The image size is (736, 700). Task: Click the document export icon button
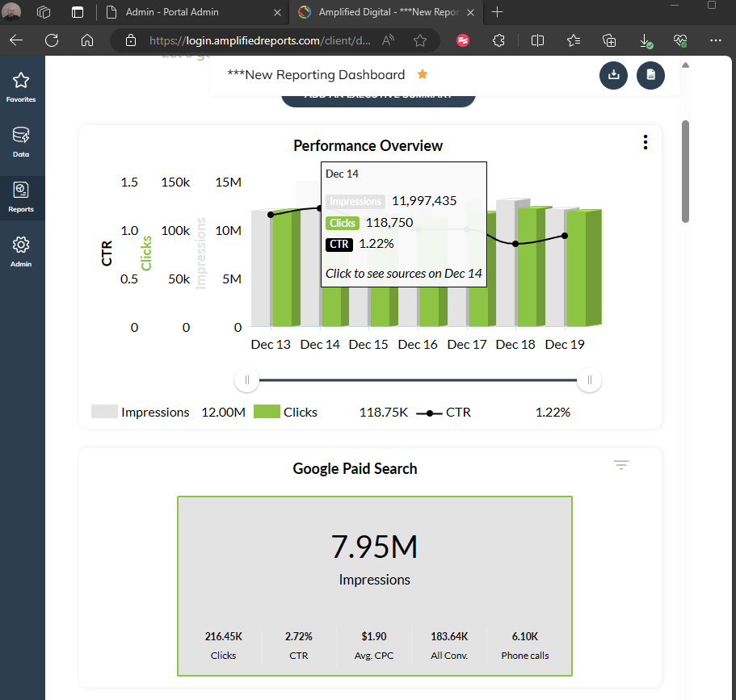(x=650, y=75)
